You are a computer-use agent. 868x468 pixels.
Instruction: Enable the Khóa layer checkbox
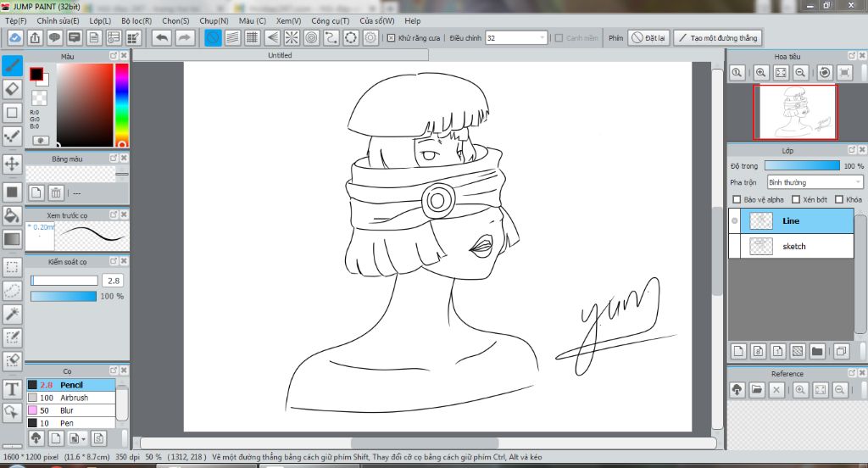point(839,199)
